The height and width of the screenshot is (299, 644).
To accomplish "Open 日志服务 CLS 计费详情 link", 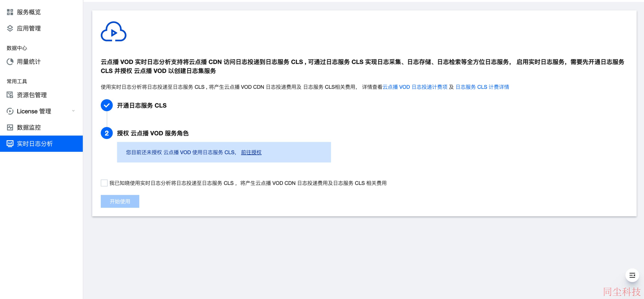I will 482,87.
